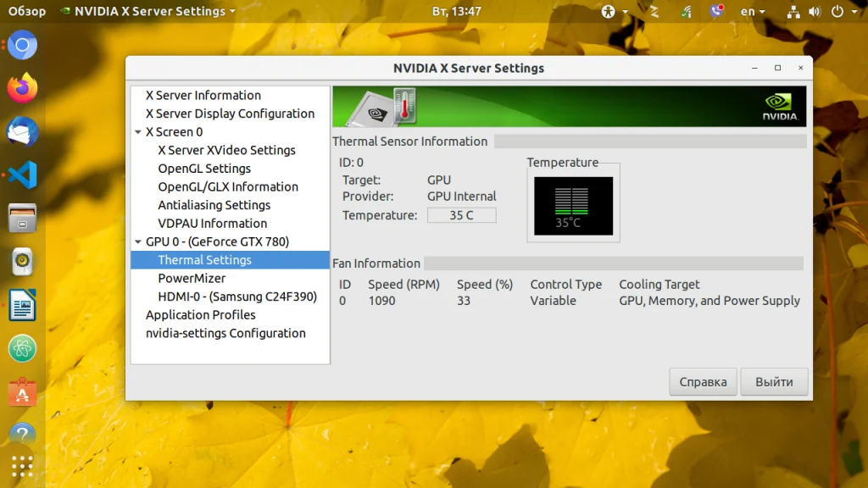Click the temperature gauge showing 35°C
868x488 pixels.
tap(573, 206)
